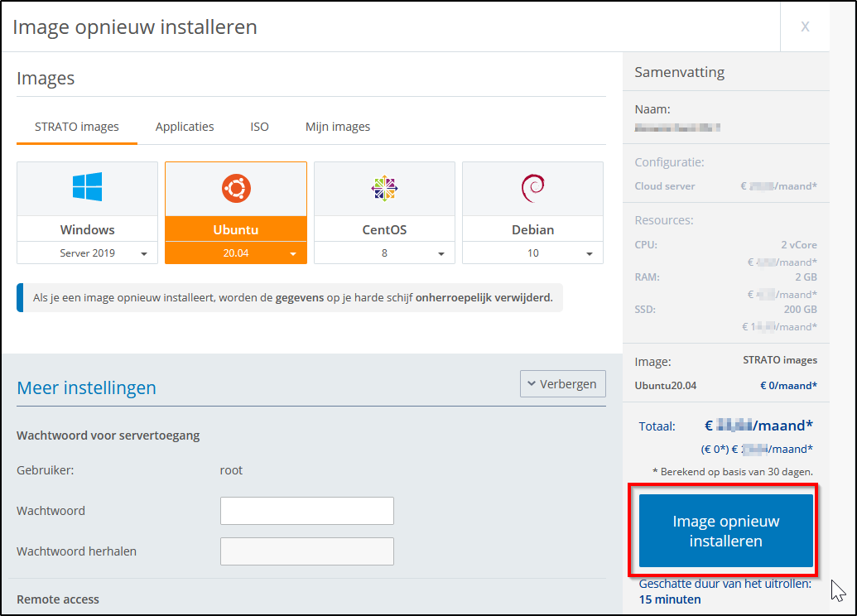Expand Debian 10 version dropdown

tap(532, 253)
